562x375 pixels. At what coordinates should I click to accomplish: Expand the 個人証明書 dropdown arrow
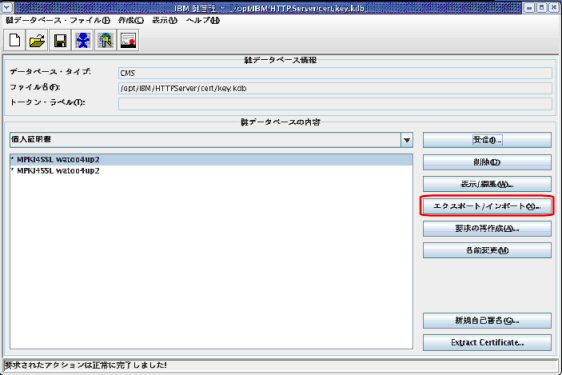(406, 140)
